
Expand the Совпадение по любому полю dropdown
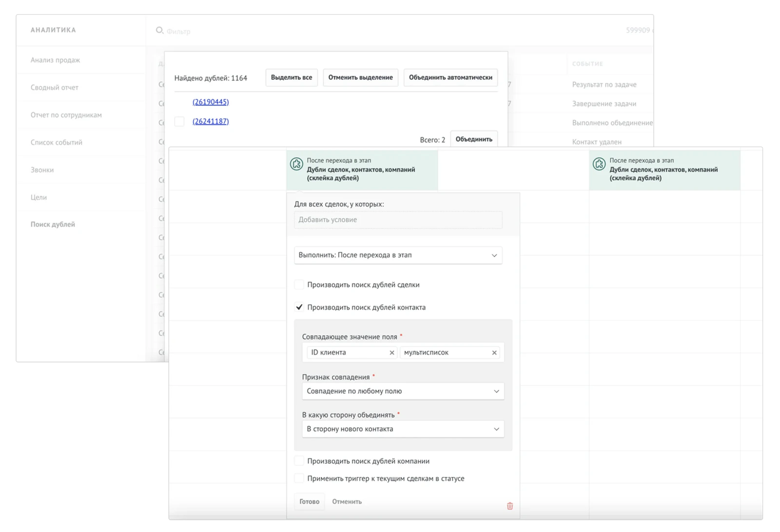click(x=403, y=391)
